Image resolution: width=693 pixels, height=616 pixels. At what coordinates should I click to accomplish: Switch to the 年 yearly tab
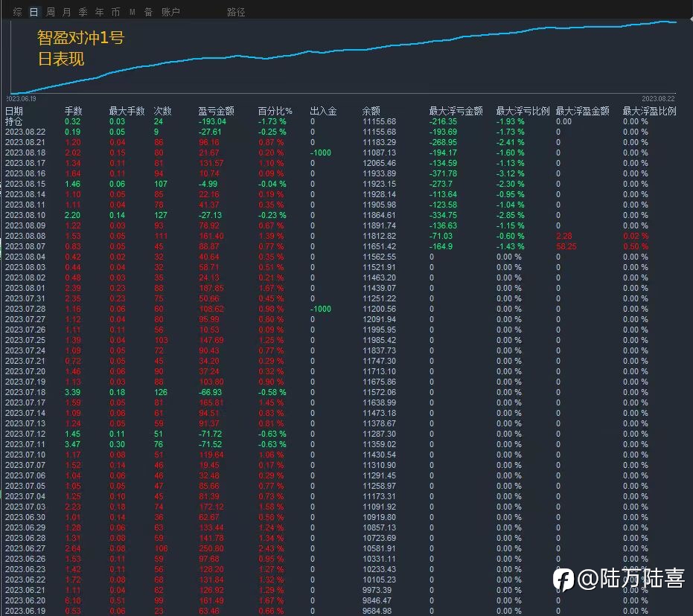pyautogui.click(x=100, y=12)
